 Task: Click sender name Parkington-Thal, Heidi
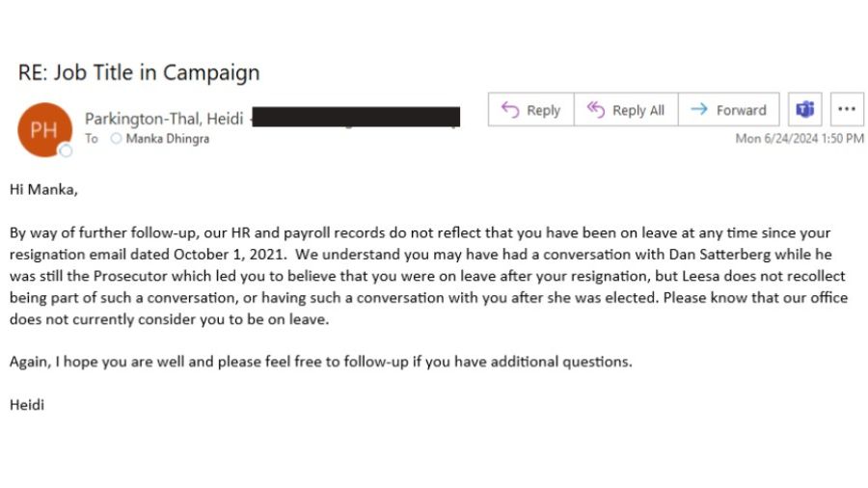(164, 119)
